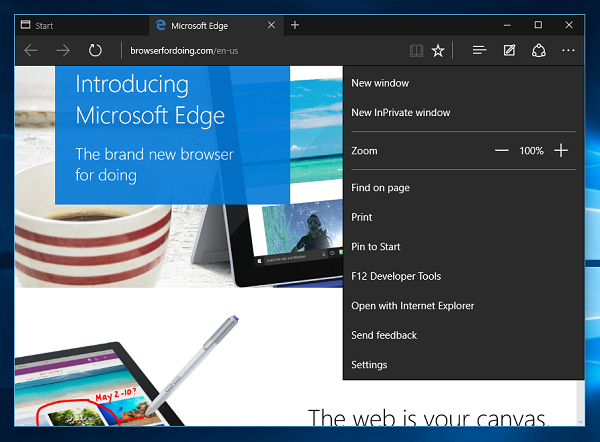Open the Hub lines icon
Viewport: 600px width, 442px height.
tap(479, 50)
